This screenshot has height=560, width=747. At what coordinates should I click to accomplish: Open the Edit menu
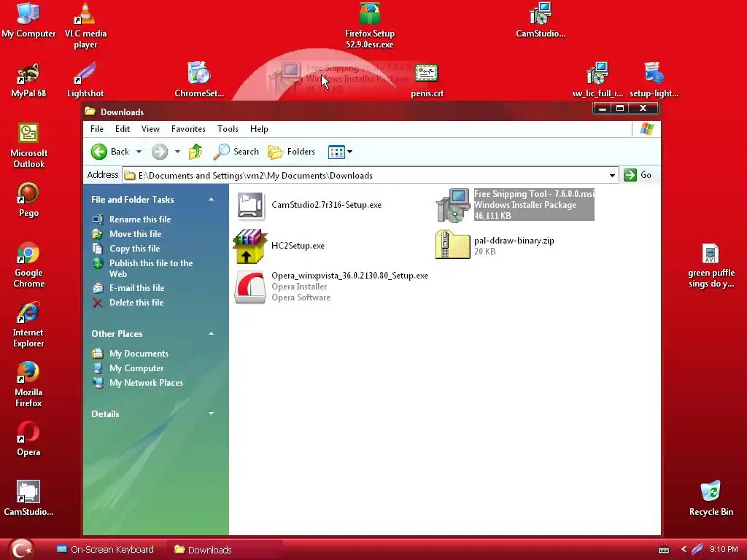pyautogui.click(x=123, y=129)
